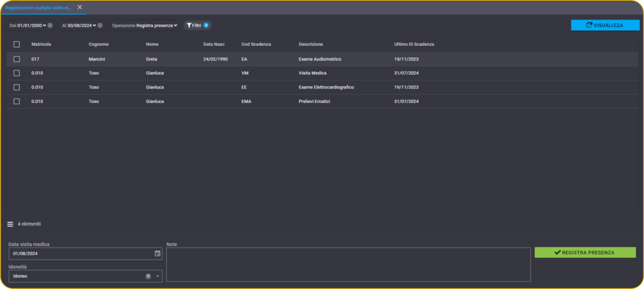
Task: Expand the Idoneità dropdown arrow
Action: pos(157,276)
